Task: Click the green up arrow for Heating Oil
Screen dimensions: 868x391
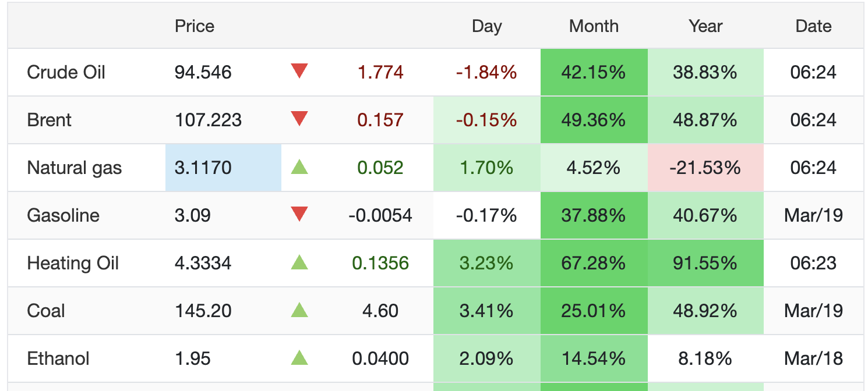Action: [299, 263]
